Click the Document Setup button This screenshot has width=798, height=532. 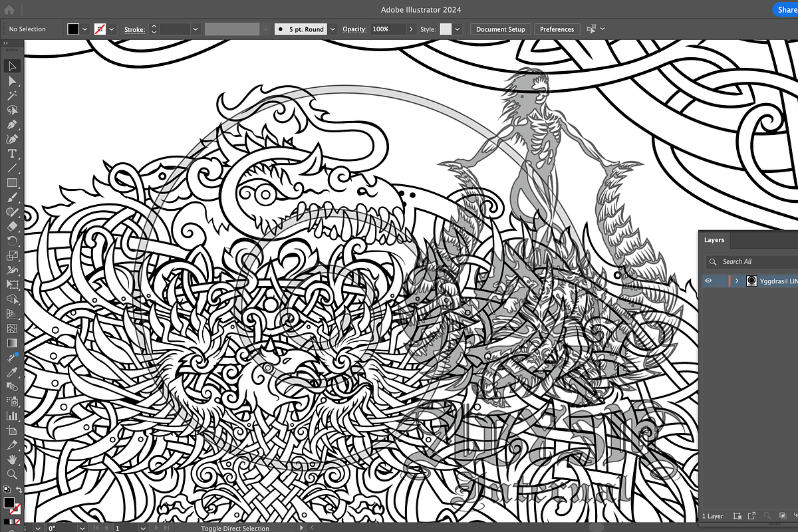click(x=501, y=29)
